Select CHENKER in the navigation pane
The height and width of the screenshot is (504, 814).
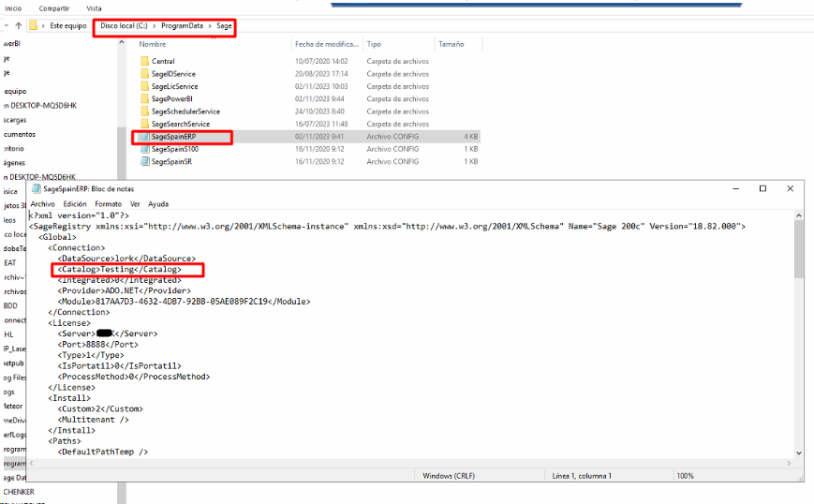point(19,492)
